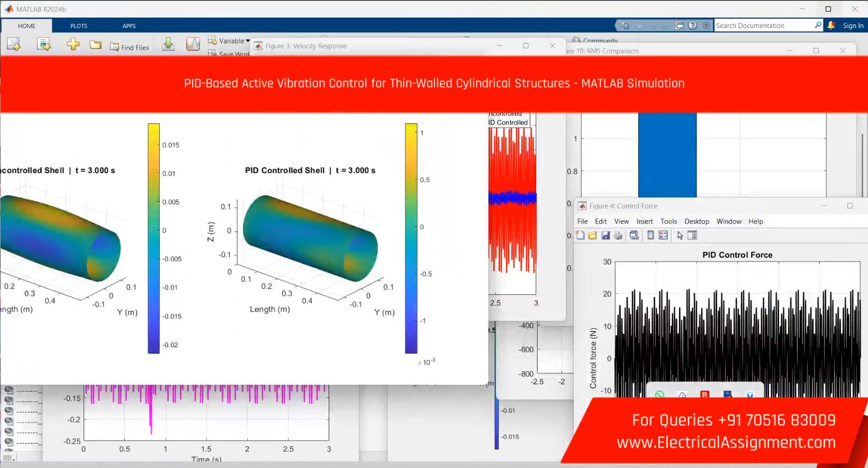Create a New Script in MATLAB toolstrip
868x468 pixels.
tap(13, 44)
